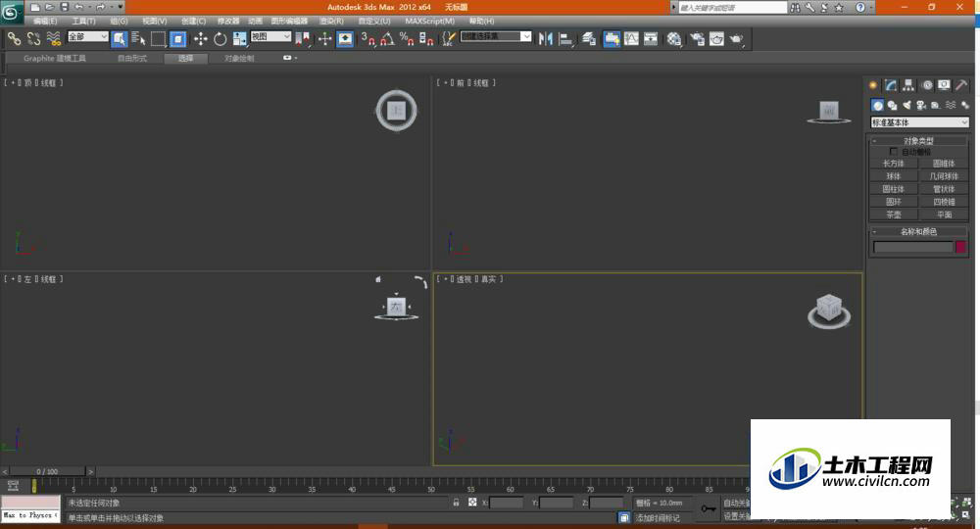Switch to the Graphite 建模工具 tab

(55, 58)
